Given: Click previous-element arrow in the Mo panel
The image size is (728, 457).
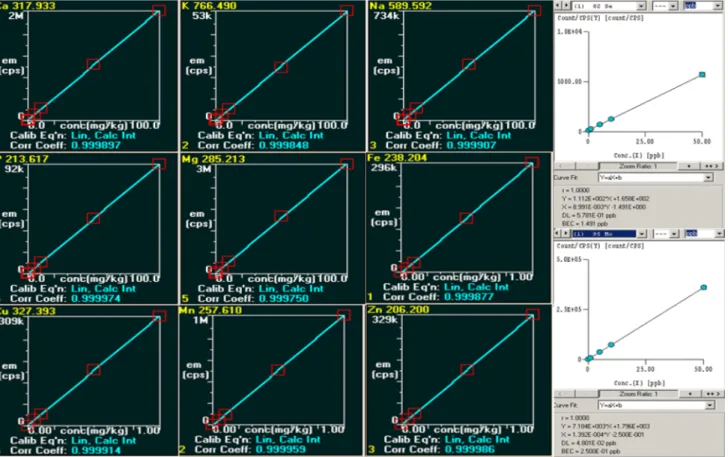Looking at the screenshot, I should pos(558,233).
